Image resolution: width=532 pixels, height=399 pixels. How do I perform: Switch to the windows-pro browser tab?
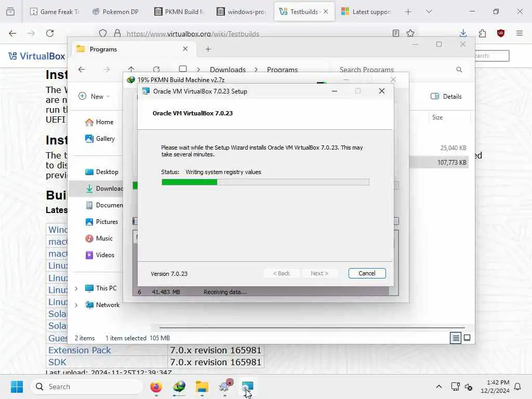pyautogui.click(x=241, y=11)
